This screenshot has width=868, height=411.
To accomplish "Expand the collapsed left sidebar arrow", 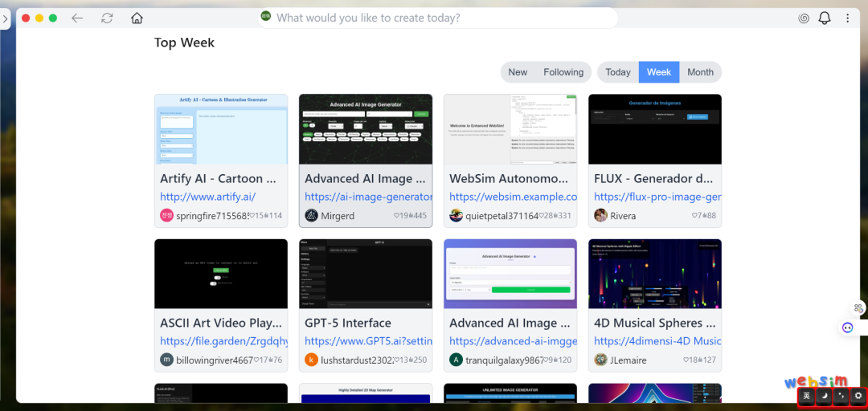I will 5,18.
